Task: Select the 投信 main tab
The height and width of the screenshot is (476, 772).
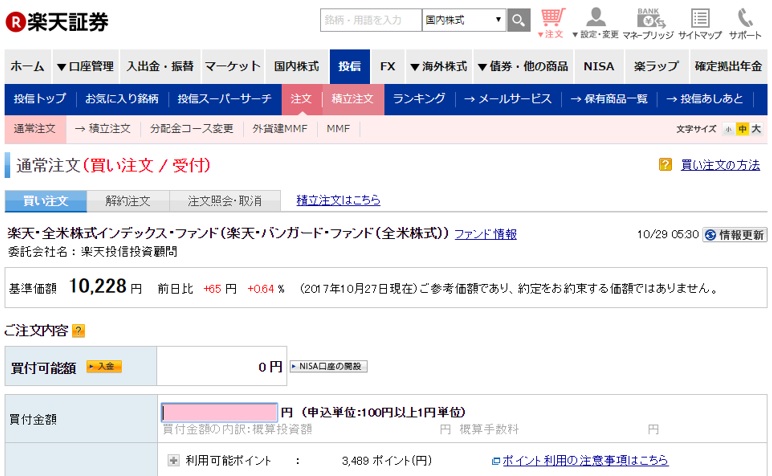Action: tap(350, 66)
